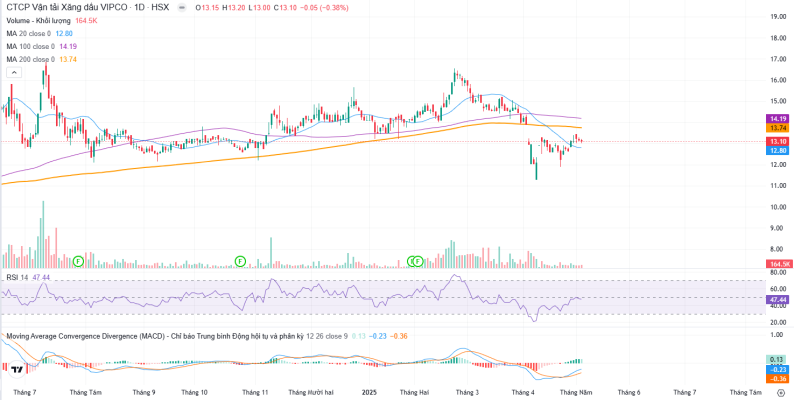Viewport: 794px width, 400px height.
Task: Open the front F marker at Tháng Hai
Action: coord(418,261)
